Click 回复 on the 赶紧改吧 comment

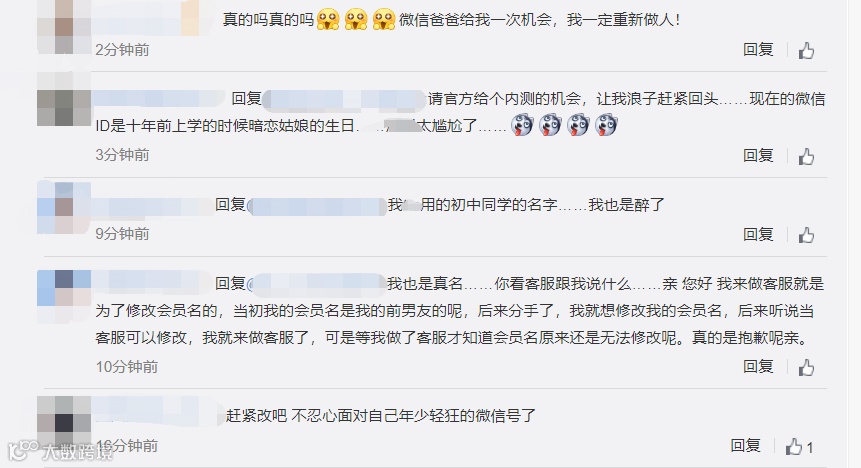click(x=746, y=445)
